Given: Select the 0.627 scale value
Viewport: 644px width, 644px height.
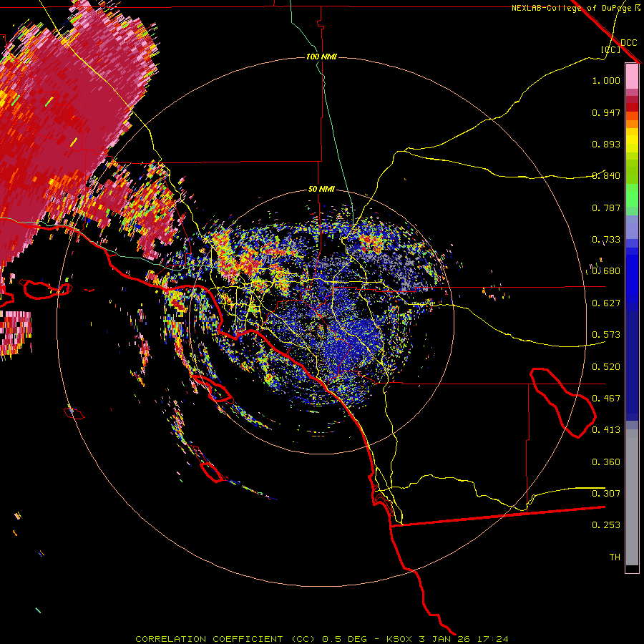Looking at the screenshot, I should coord(606,303).
